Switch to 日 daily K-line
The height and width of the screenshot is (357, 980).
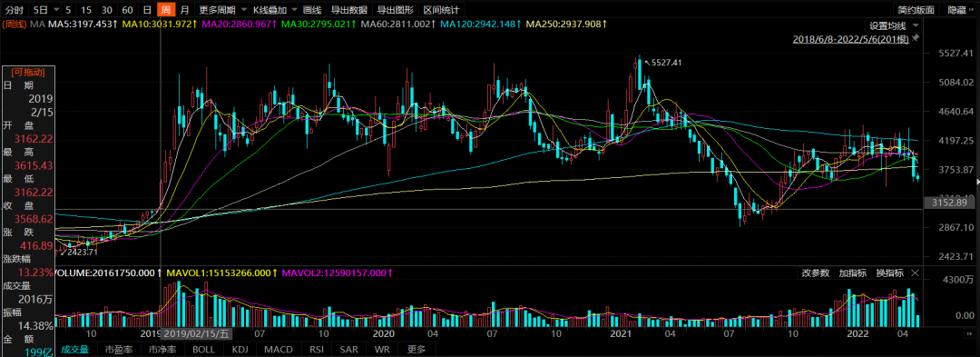[147, 10]
